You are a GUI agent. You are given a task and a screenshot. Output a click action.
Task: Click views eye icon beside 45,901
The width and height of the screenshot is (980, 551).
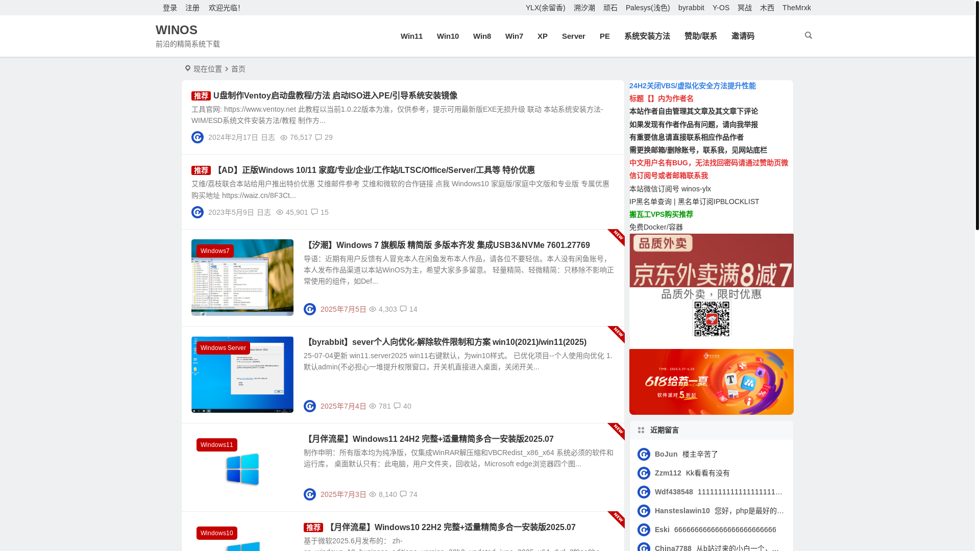coord(280,212)
